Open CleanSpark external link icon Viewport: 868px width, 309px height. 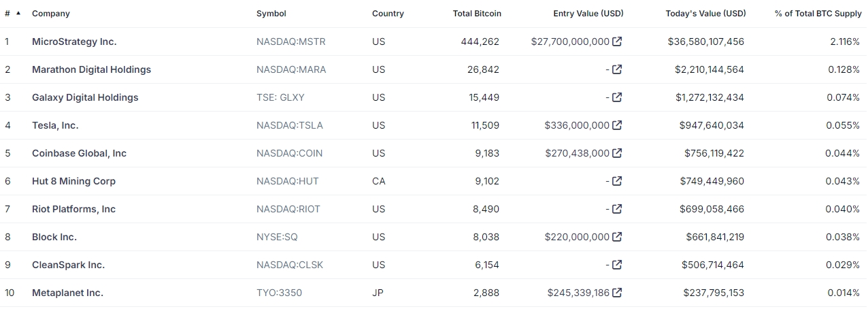(x=617, y=265)
